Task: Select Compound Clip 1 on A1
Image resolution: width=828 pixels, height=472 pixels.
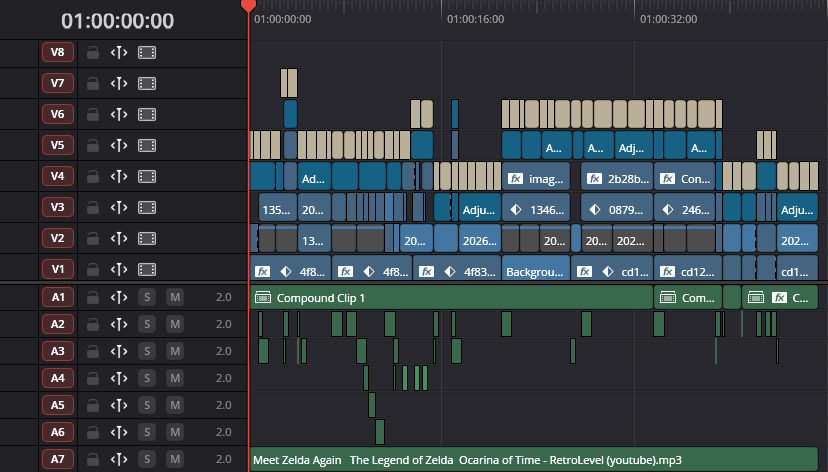Action: (x=451, y=298)
